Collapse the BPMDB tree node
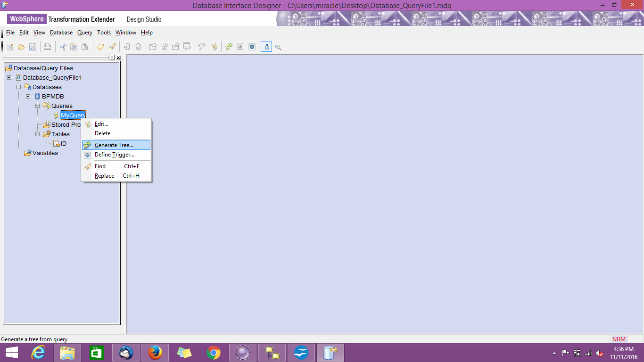The height and width of the screenshot is (362, 644). (x=28, y=96)
